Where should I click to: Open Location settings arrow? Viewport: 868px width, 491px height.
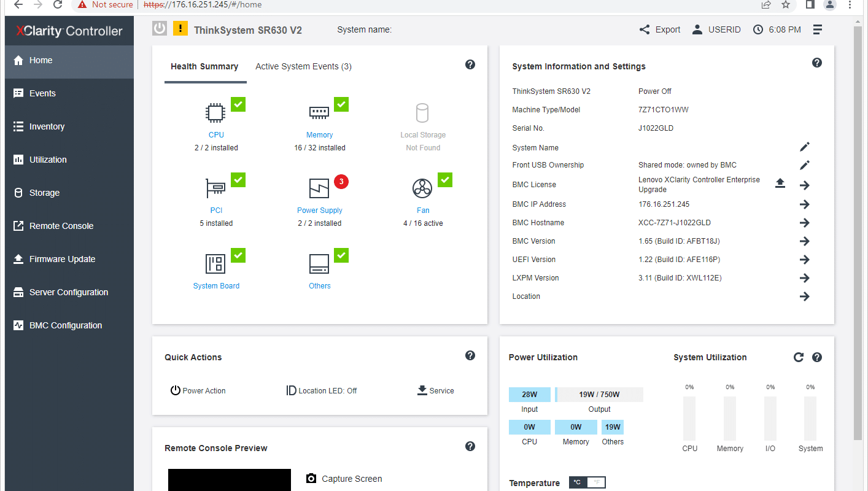(805, 296)
